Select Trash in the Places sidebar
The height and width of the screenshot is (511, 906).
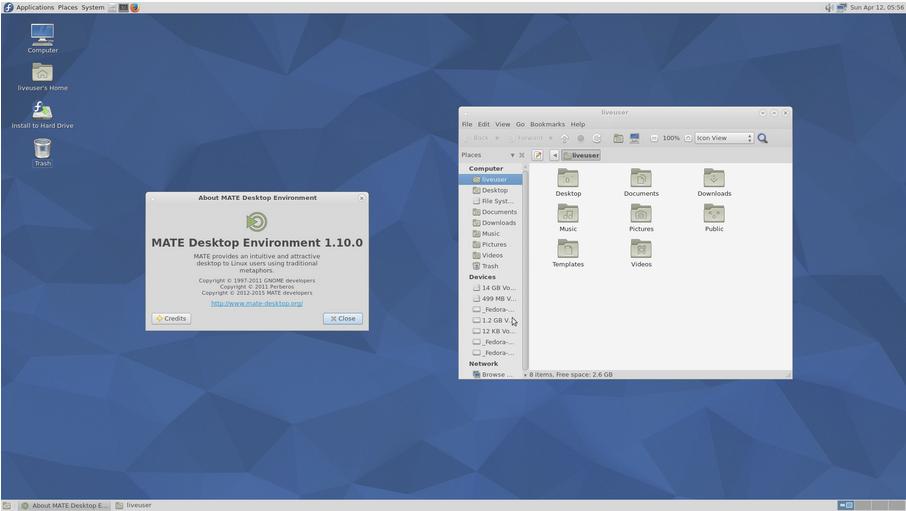491,266
